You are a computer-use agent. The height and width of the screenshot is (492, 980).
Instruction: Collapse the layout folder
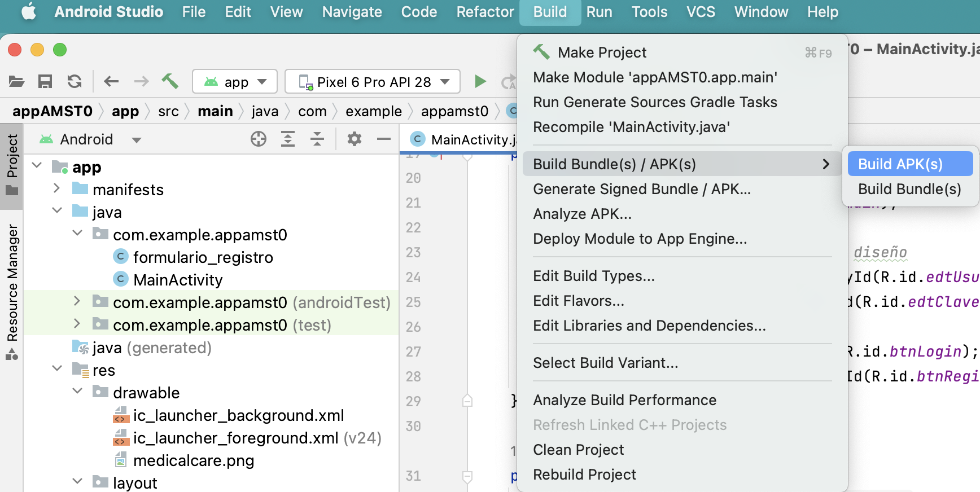coord(77,481)
